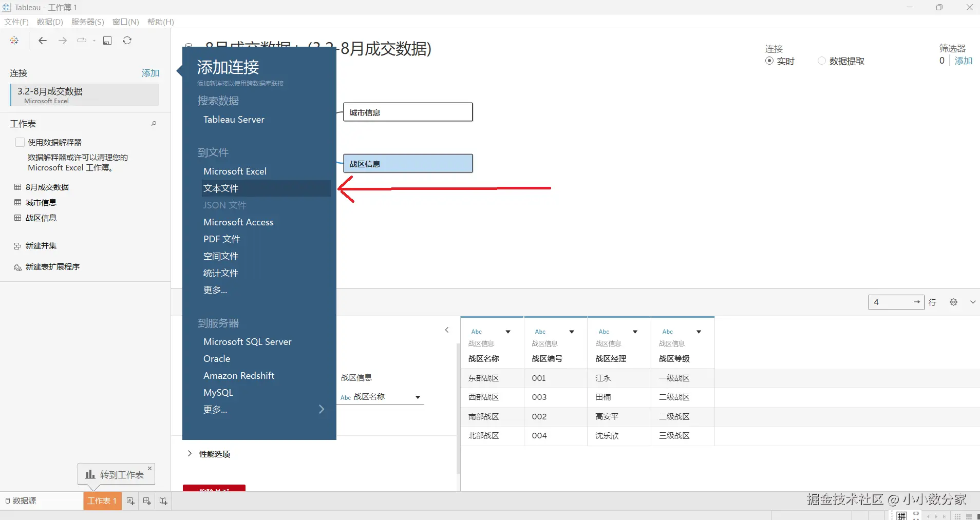
Task: Click the new story icon in the bottom tab bar
Action: point(163,501)
